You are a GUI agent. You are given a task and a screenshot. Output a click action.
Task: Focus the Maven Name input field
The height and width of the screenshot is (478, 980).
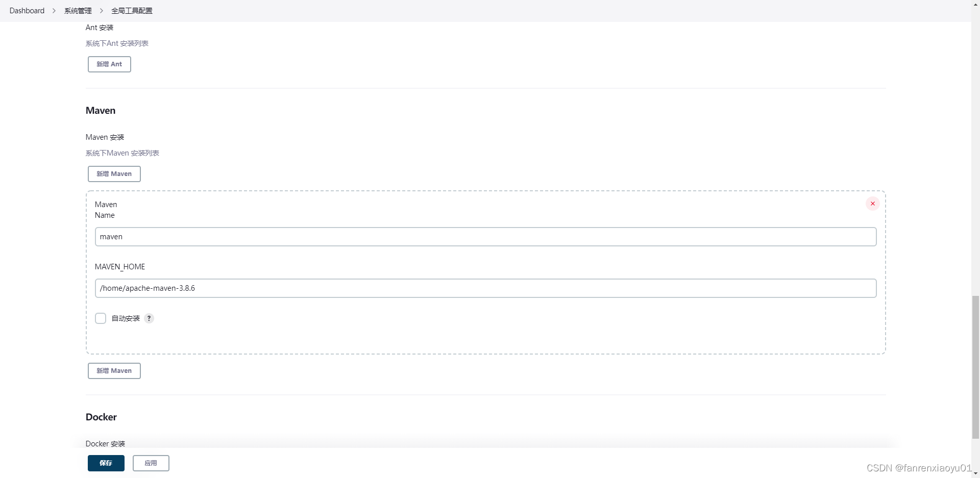click(x=485, y=237)
